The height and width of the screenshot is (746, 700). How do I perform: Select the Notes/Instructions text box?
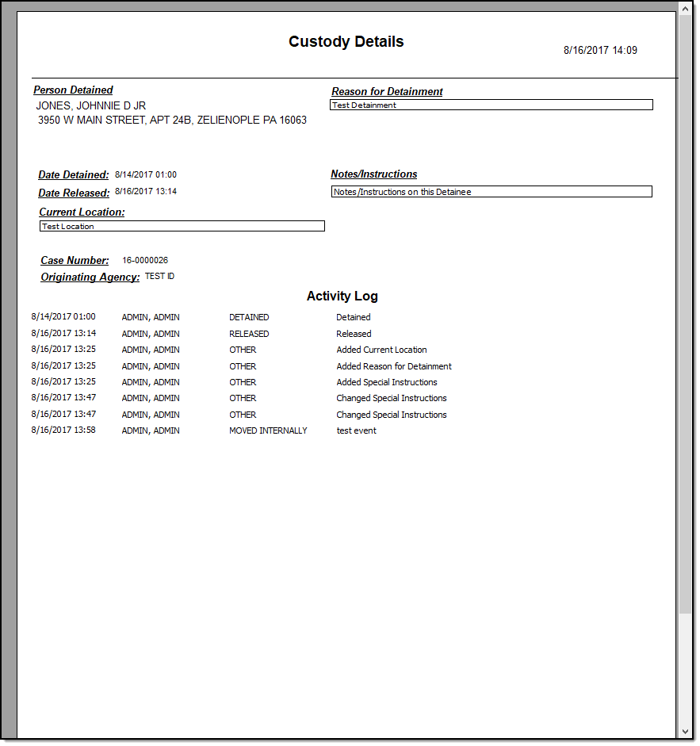491,192
